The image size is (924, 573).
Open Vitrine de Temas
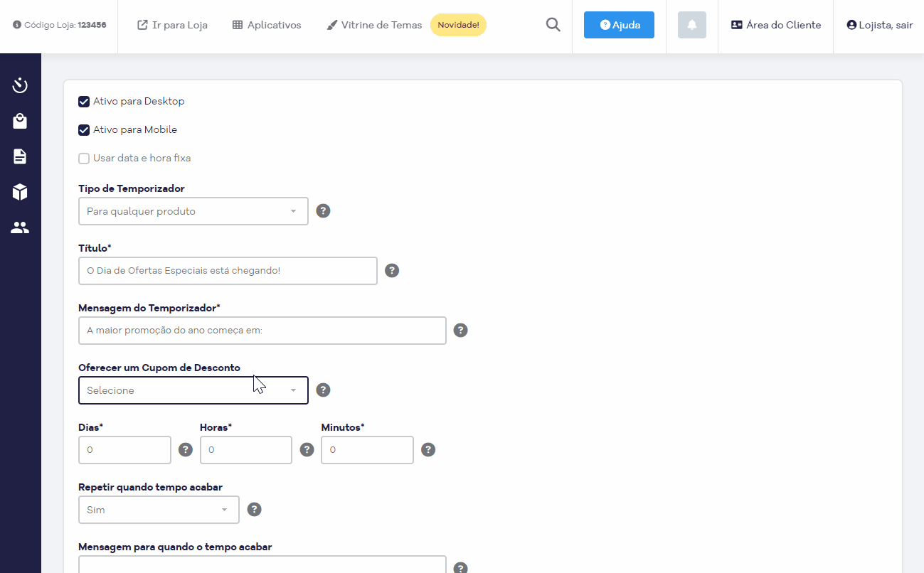pyautogui.click(x=374, y=25)
